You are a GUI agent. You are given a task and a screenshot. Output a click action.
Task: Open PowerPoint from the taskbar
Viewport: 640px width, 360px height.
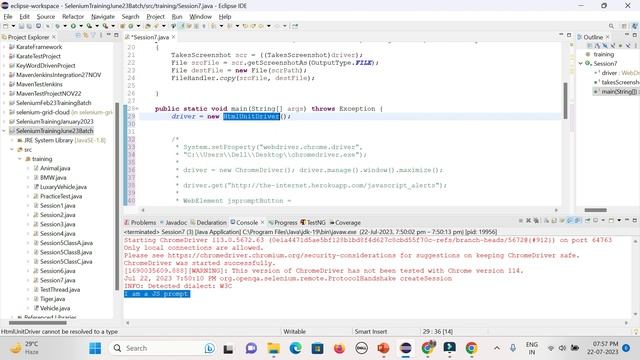[x=383, y=348]
